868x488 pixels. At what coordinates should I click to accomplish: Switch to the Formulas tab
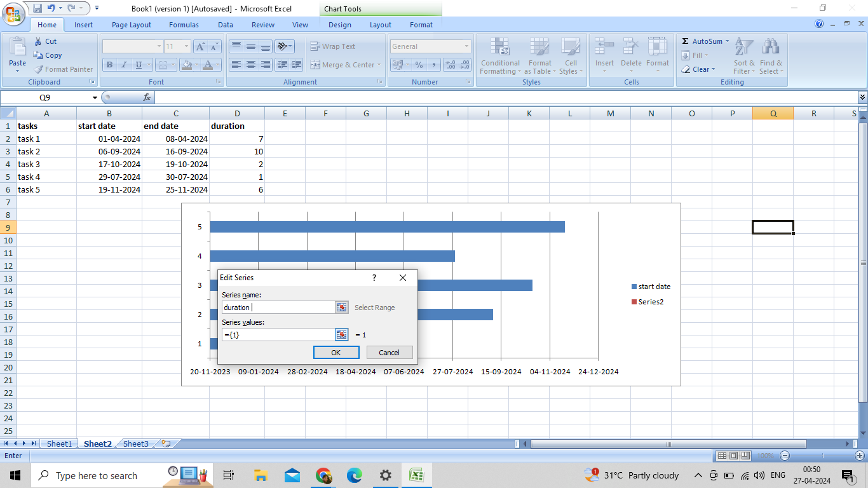[184, 25]
